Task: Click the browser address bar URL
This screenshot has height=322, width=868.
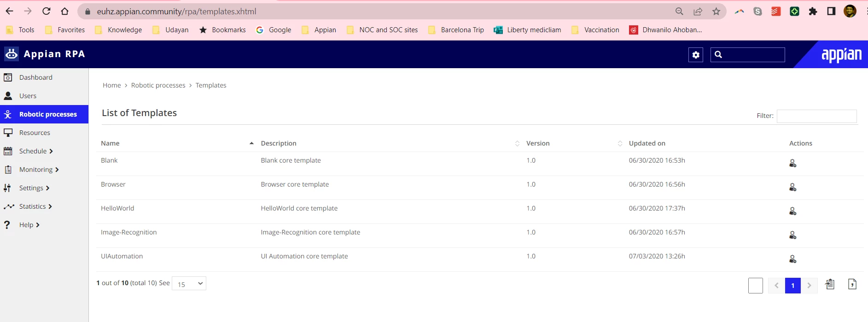Action: point(176,12)
